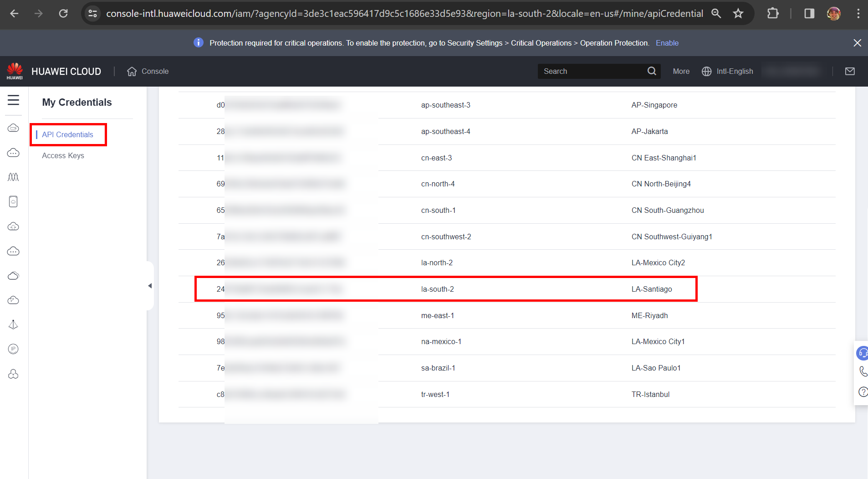The height and width of the screenshot is (479, 868).
Task: Open the help question mark icon
Action: [863, 391]
